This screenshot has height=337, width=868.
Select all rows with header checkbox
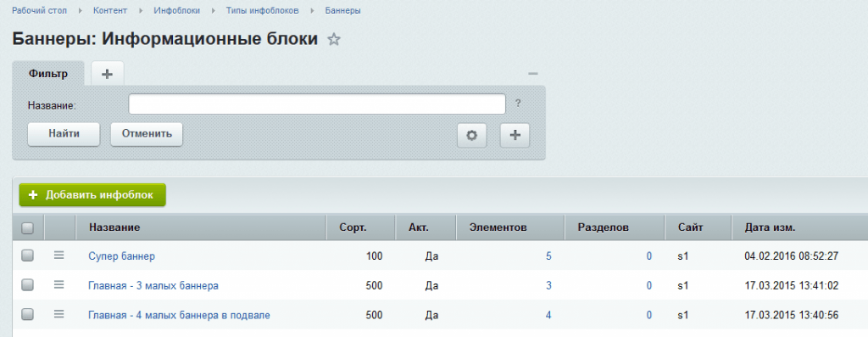click(x=27, y=227)
